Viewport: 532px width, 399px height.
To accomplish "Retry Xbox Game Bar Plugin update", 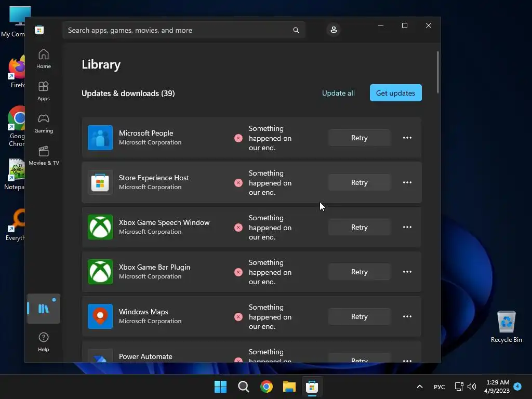I will 360,272.
